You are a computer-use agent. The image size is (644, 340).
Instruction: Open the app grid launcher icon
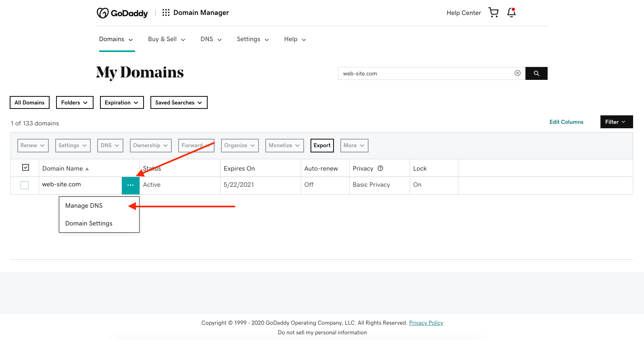click(x=166, y=13)
